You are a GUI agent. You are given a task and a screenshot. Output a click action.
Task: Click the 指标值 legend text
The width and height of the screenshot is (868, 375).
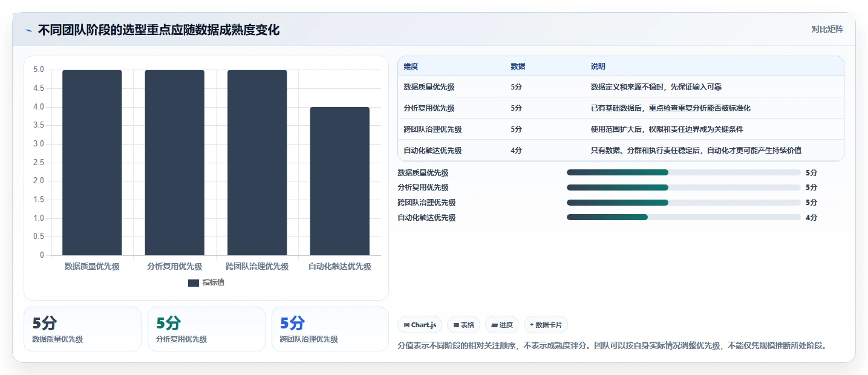[213, 282]
